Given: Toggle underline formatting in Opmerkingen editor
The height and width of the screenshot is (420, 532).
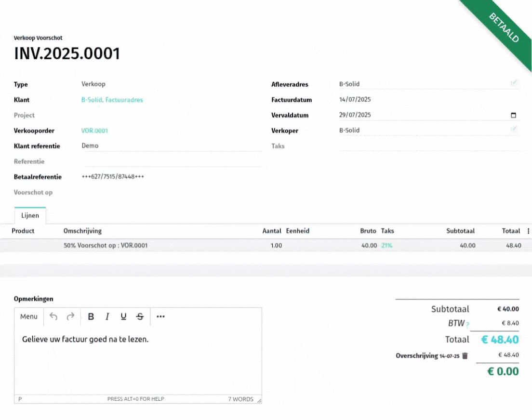Looking at the screenshot, I should point(123,316).
